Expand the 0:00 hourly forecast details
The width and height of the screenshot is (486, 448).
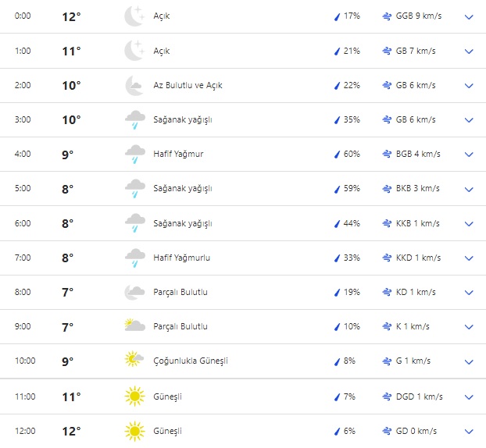tap(469, 16)
